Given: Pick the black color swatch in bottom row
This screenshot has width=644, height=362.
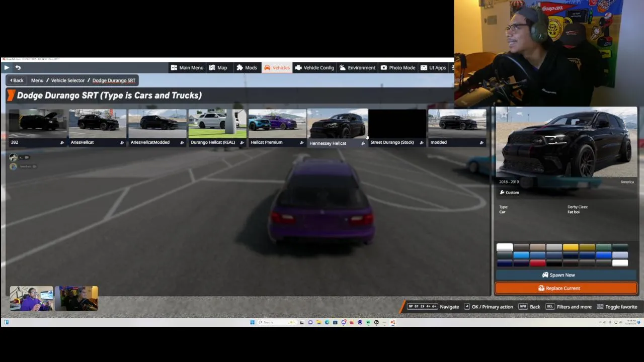Looking at the screenshot, I should point(554,263).
